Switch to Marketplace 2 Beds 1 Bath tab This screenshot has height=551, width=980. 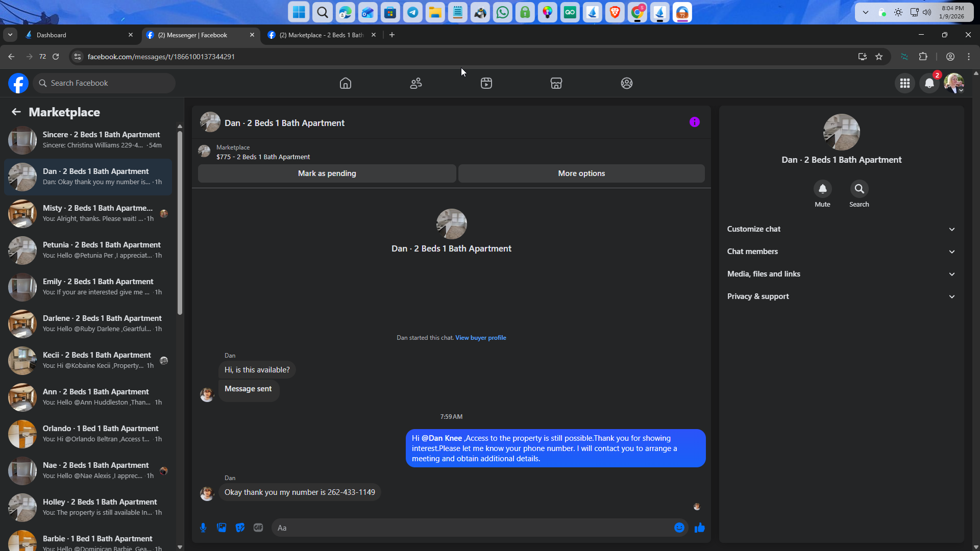pos(321,35)
